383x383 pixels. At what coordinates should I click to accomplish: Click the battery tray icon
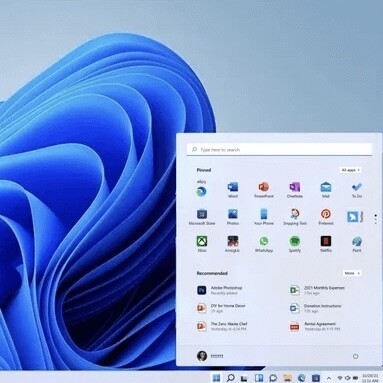[x=355, y=378]
